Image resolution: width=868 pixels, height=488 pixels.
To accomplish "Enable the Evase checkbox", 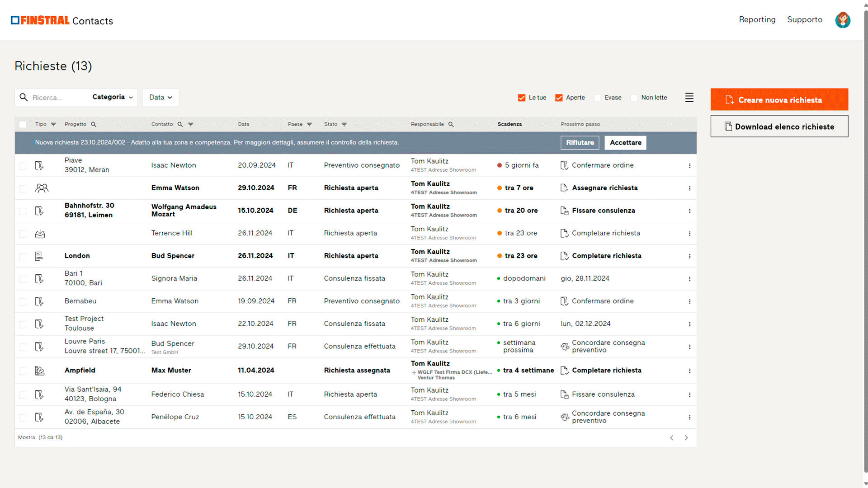I will click(x=597, y=98).
